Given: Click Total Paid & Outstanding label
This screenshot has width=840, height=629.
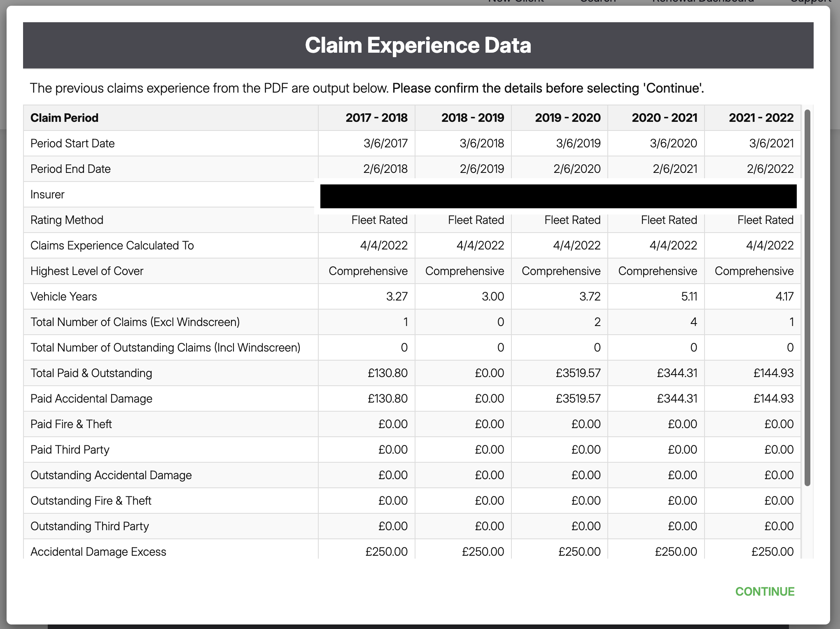Looking at the screenshot, I should [91, 373].
